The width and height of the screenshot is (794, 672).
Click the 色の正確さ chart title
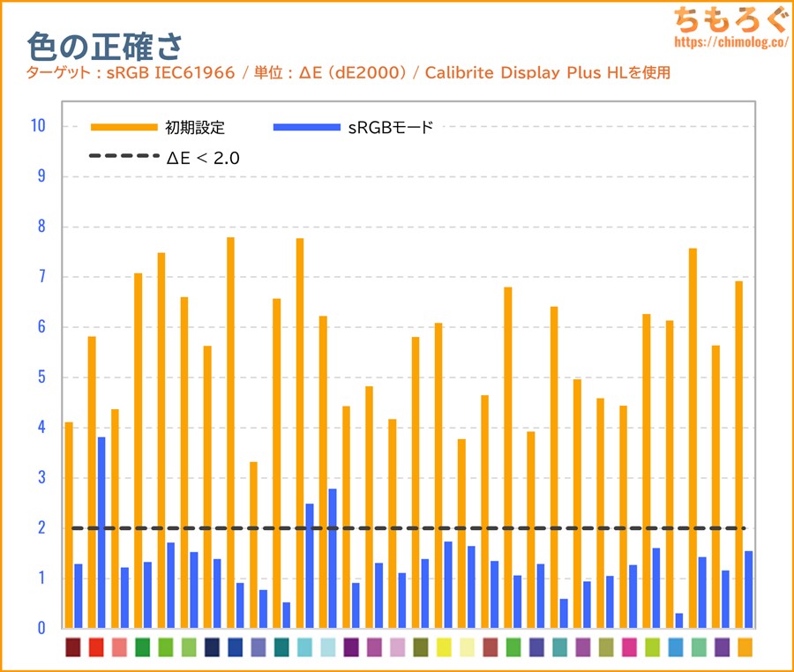[x=105, y=44]
